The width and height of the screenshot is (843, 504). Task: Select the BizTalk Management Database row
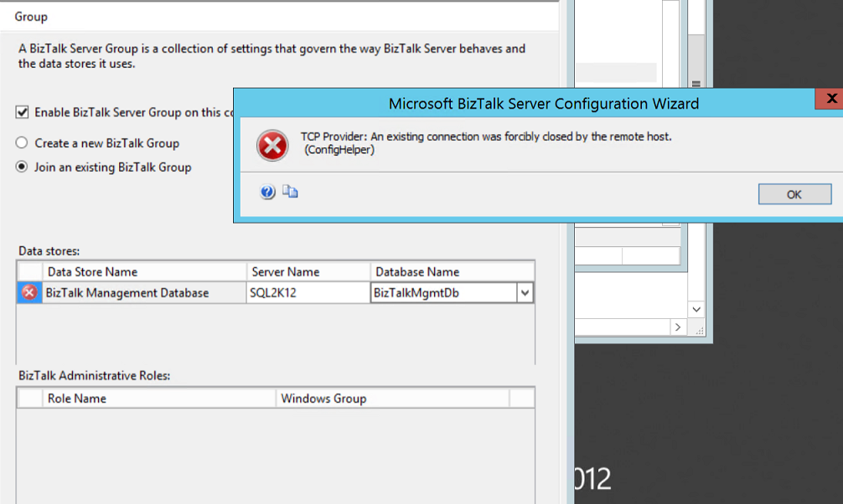(x=145, y=293)
